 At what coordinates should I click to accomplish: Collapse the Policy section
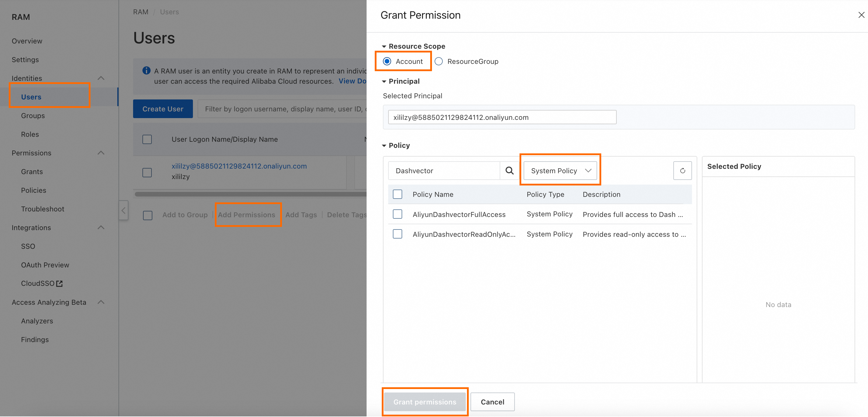384,146
